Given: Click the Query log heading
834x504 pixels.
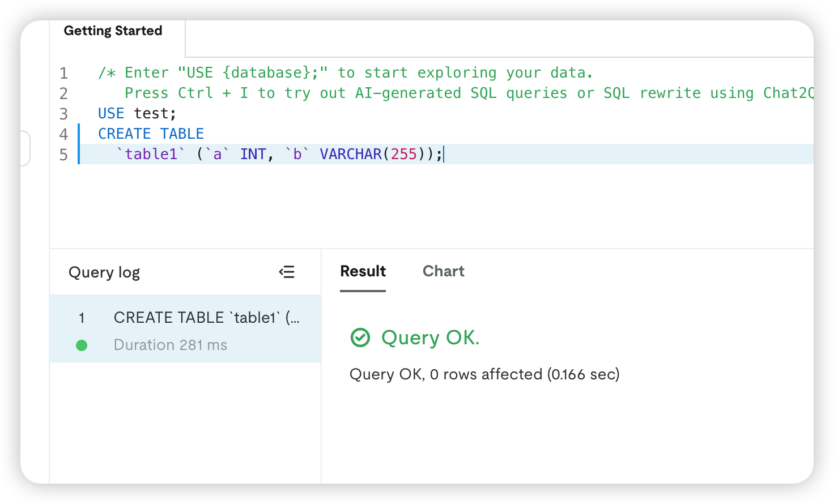Looking at the screenshot, I should pyautogui.click(x=104, y=272).
